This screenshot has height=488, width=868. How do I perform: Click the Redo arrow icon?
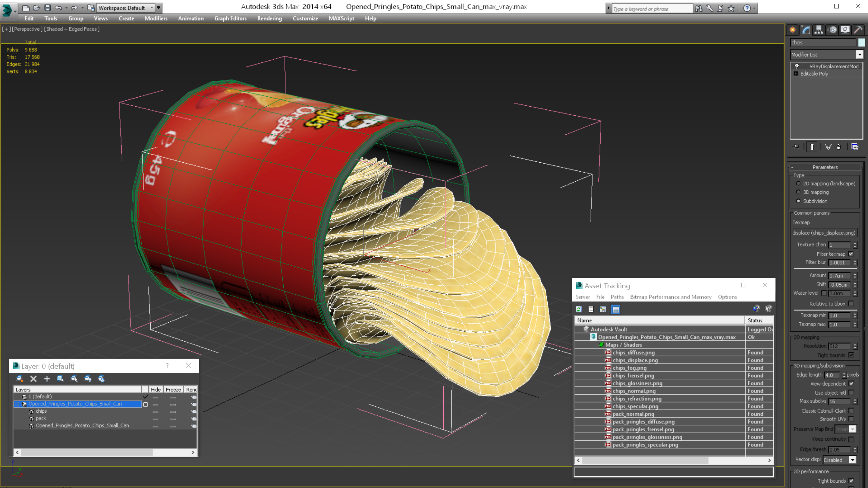point(74,8)
